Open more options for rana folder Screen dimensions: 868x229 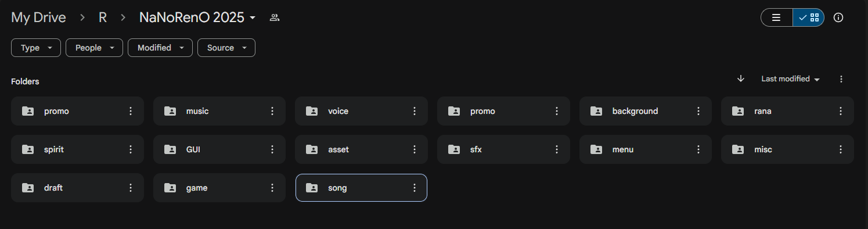841,111
